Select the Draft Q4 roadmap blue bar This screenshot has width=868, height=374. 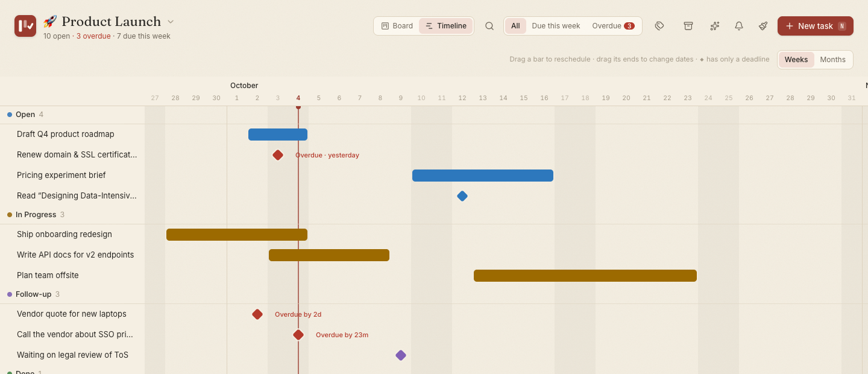(278, 135)
